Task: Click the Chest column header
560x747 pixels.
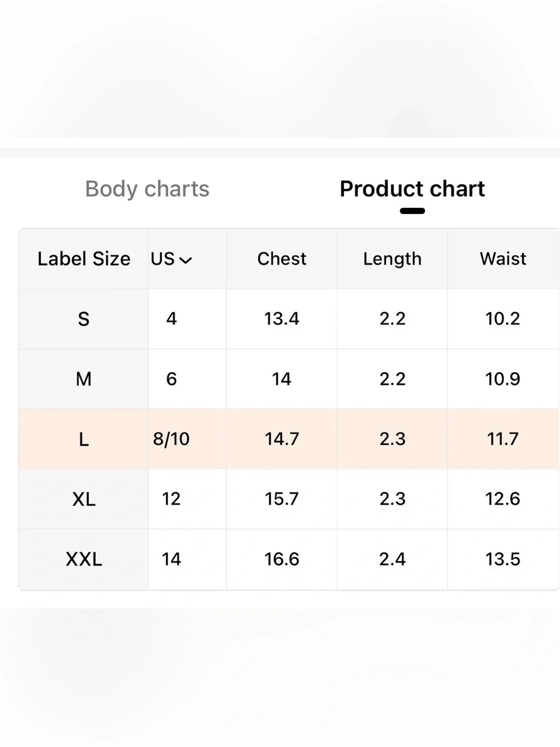Action: point(282,259)
